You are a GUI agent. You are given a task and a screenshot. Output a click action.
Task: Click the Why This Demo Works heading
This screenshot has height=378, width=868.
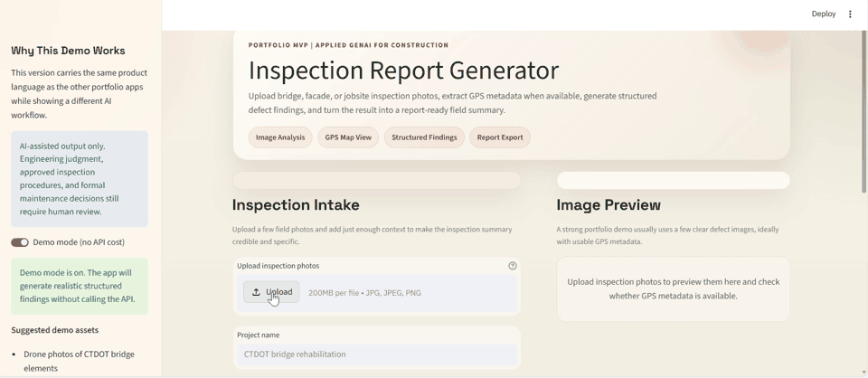tap(68, 51)
